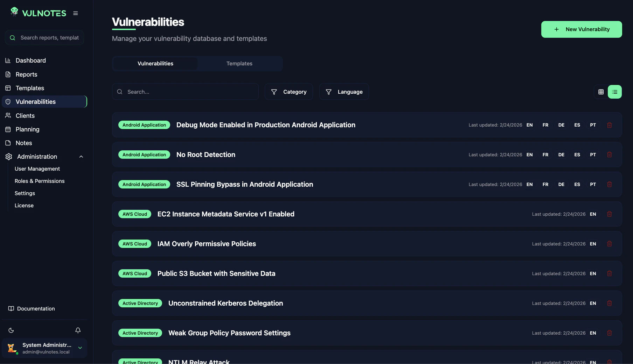633x364 pixels.
Task: Click the Dashboard chart icon in sidebar
Action: (8, 60)
